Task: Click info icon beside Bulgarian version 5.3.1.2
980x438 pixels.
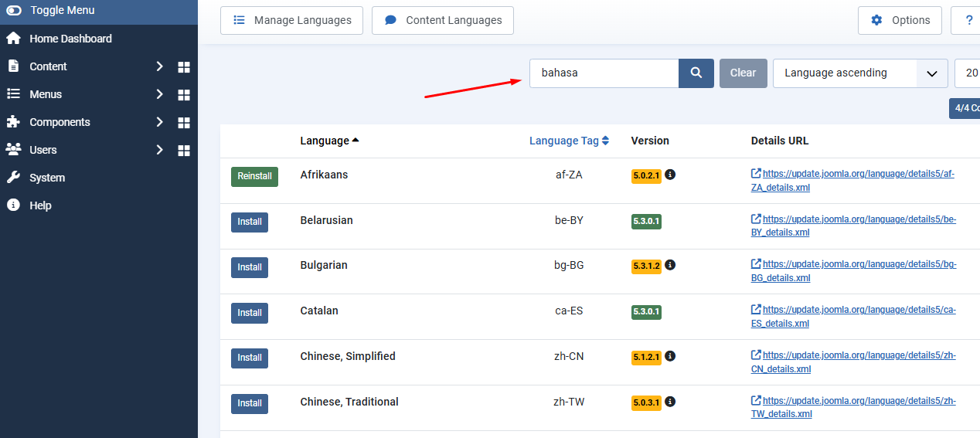Action: (x=670, y=265)
